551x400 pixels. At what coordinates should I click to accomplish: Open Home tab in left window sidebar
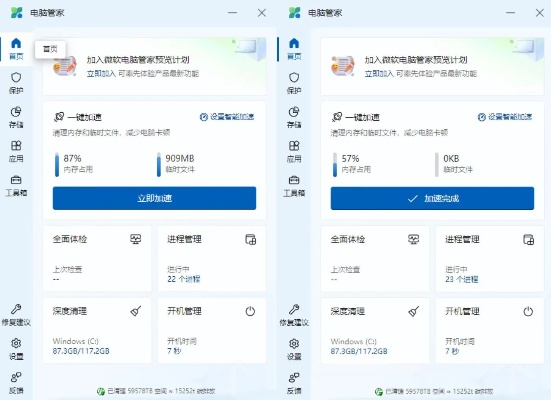point(16,48)
